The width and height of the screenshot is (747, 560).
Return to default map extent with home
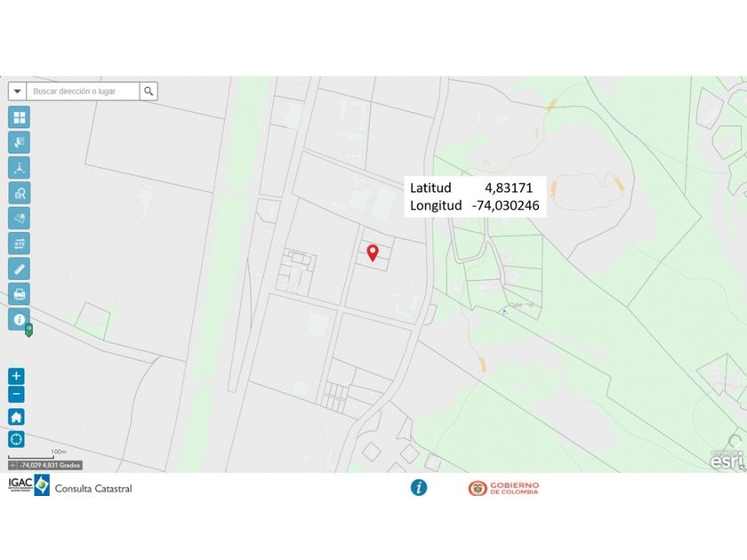click(16, 417)
